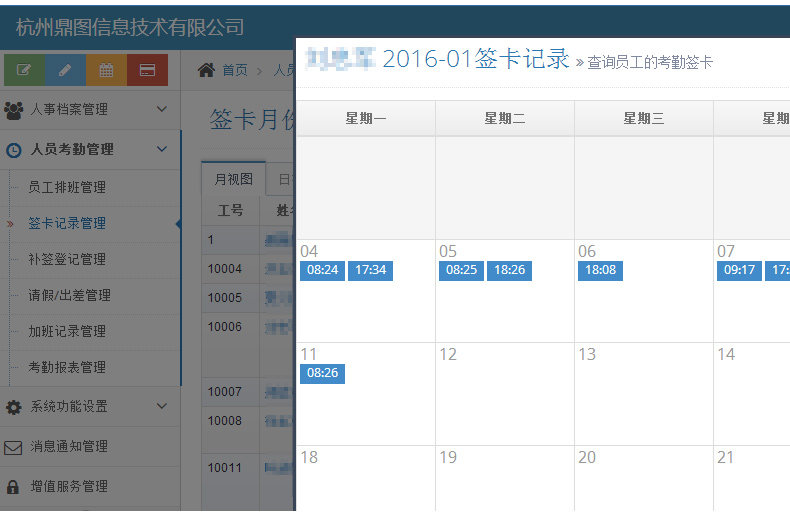Click the 08:26 punch record on 11
The height and width of the screenshot is (517, 790).
coord(322,373)
